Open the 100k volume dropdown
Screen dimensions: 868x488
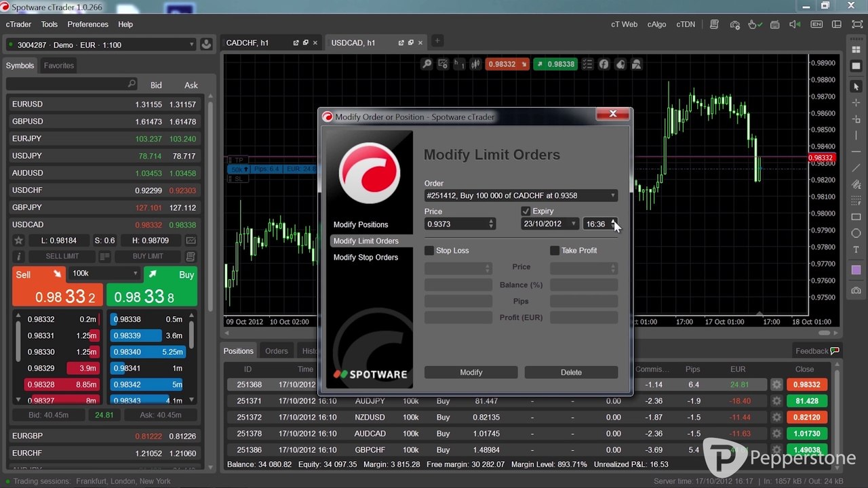coord(105,273)
